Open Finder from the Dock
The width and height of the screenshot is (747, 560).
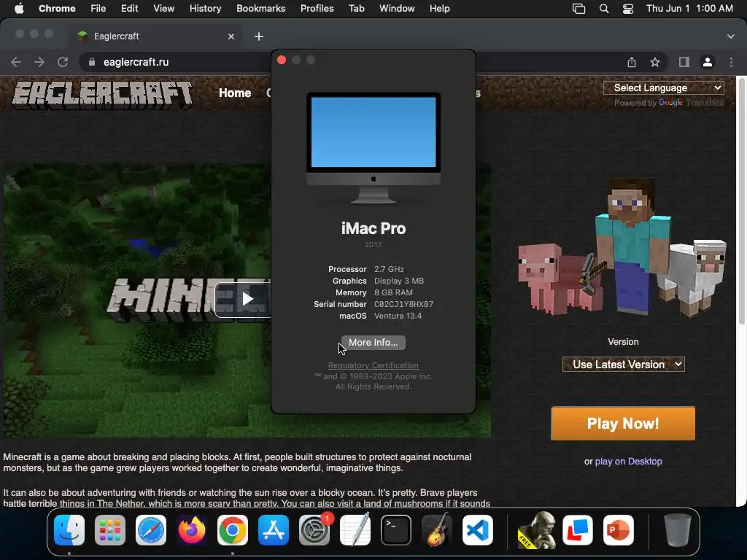click(69, 530)
